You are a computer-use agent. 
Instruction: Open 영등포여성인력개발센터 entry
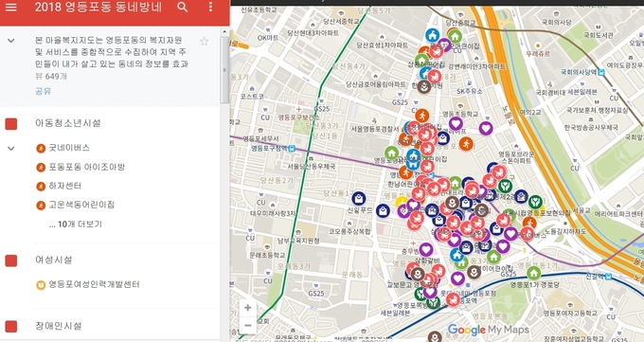[x=94, y=284]
